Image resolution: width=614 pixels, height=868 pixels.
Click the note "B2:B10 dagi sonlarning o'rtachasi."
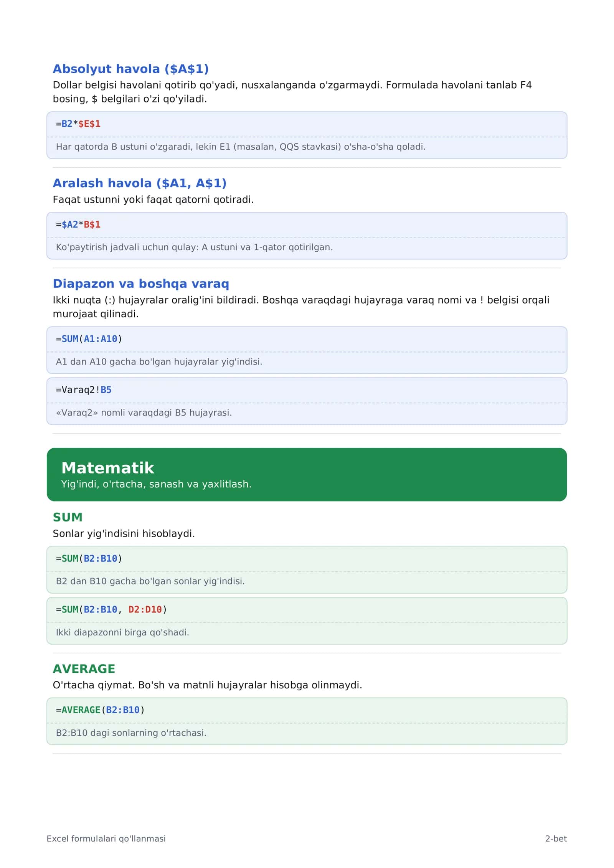click(x=131, y=733)
